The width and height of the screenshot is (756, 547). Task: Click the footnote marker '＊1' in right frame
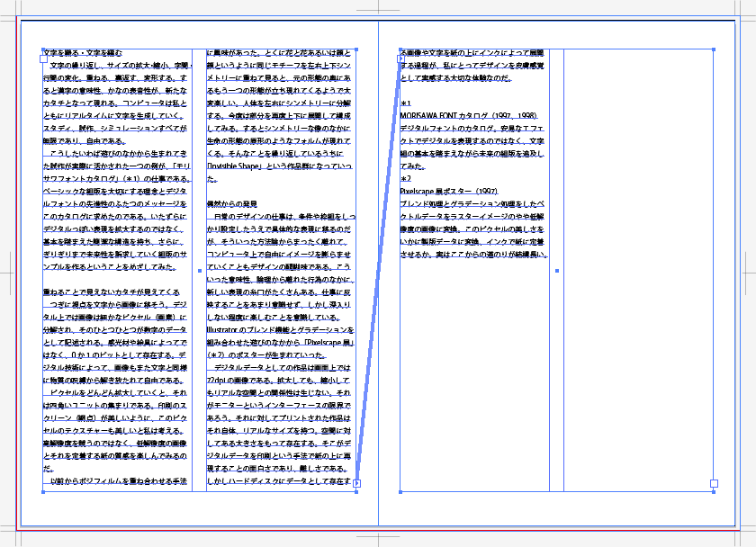click(406, 103)
